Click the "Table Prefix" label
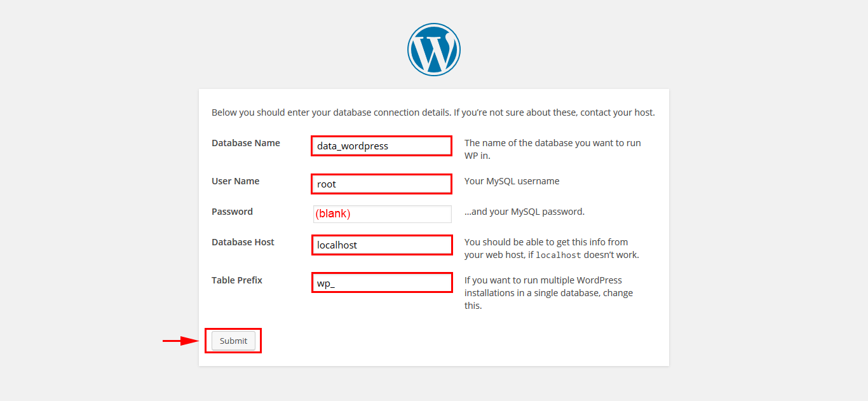868x401 pixels. pyautogui.click(x=237, y=280)
